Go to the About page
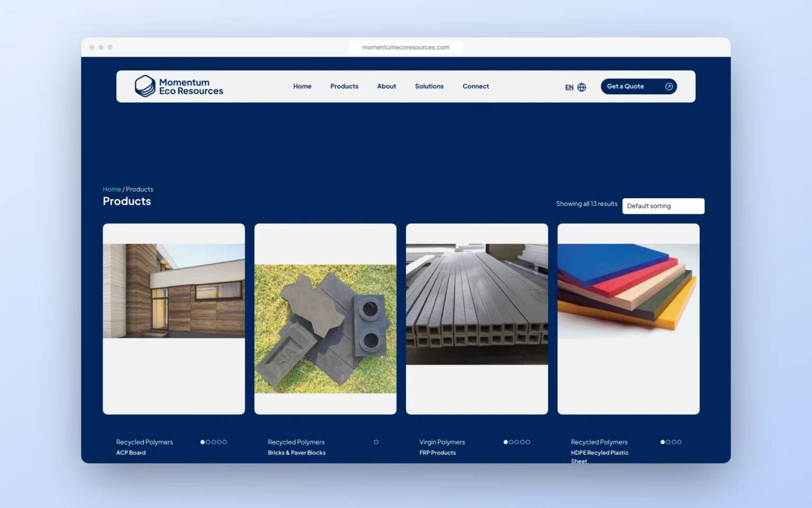The width and height of the screenshot is (812, 508). coord(386,86)
